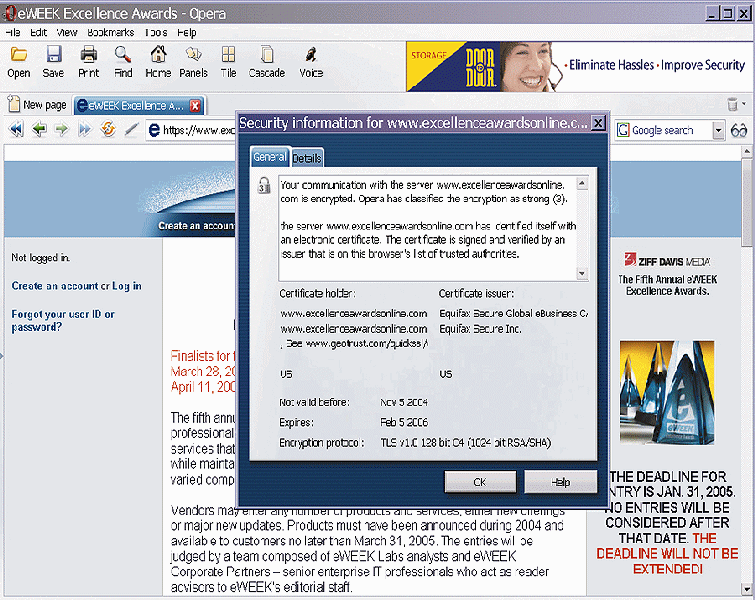Click OK in the security dialog
755x600 pixels.
click(480, 482)
